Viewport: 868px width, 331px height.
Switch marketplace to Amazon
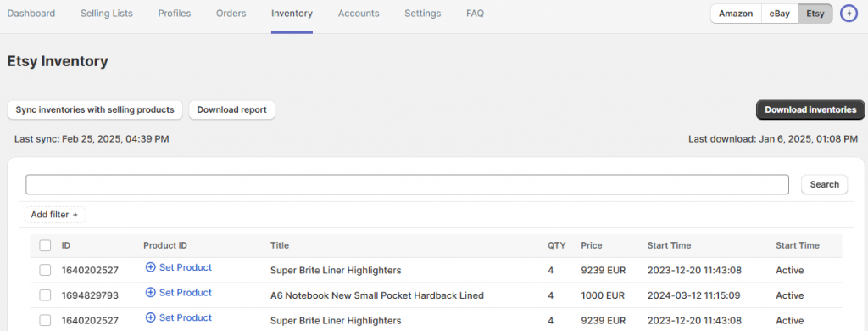pyautogui.click(x=736, y=14)
